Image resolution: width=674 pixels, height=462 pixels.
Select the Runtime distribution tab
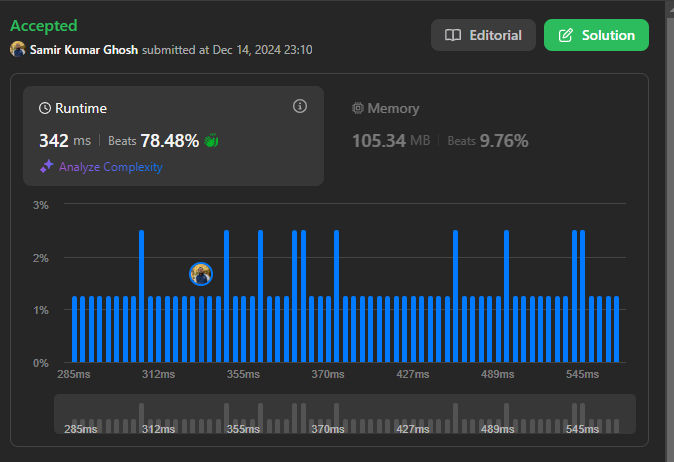(82, 108)
